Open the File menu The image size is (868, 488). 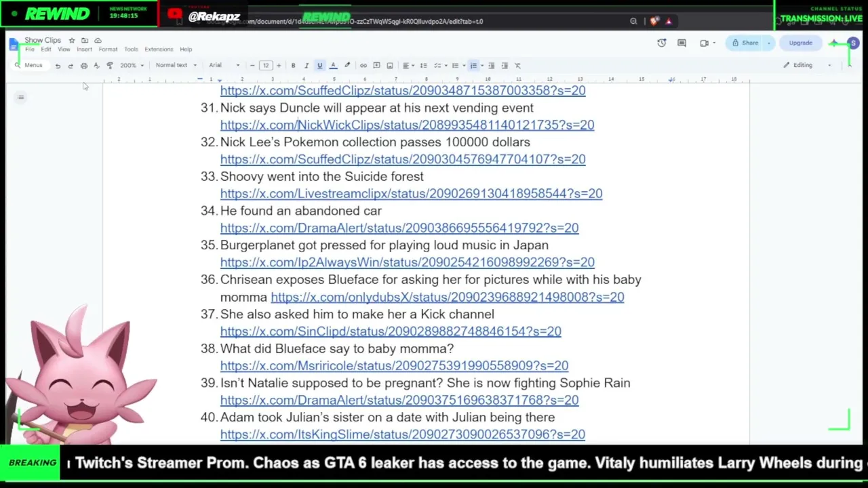[30, 49]
